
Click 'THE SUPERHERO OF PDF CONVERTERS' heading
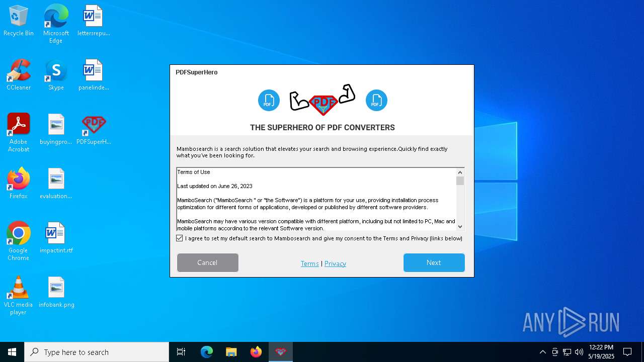tap(323, 128)
